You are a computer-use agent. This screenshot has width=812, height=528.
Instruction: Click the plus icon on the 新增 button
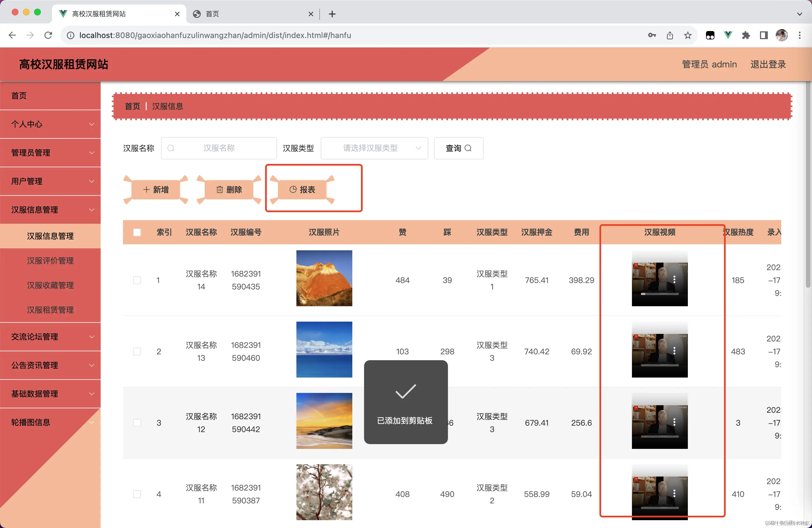point(147,189)
